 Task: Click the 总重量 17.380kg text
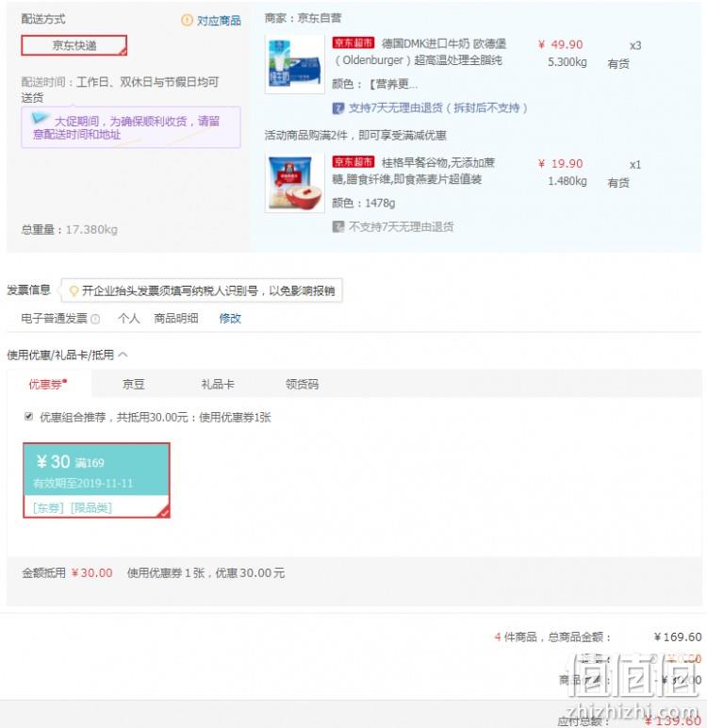pos(69,229)
